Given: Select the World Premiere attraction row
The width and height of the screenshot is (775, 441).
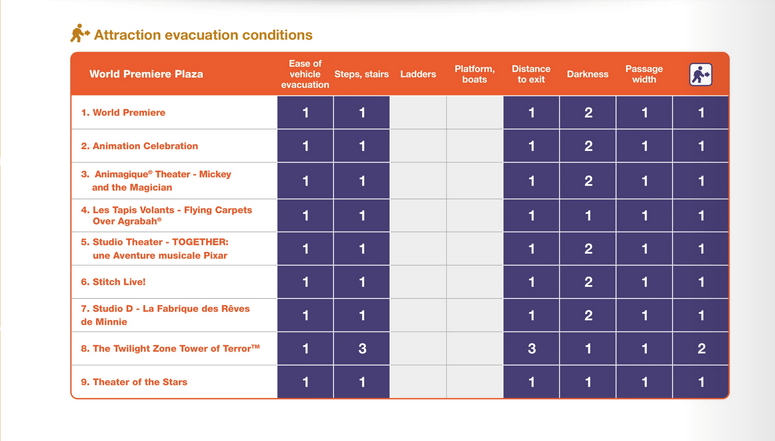Looking at the screenshot, I should click(123, 113).
